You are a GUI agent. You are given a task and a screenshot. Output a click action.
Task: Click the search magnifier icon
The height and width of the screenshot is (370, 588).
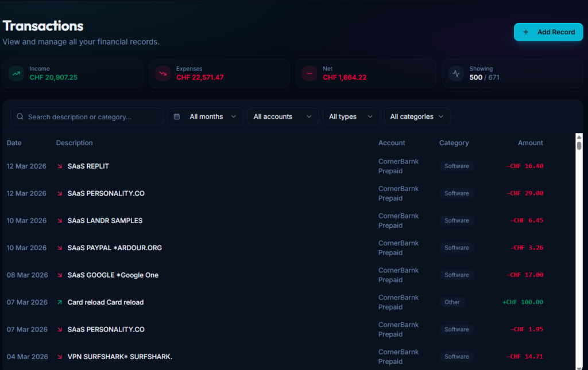coord(20,117)
